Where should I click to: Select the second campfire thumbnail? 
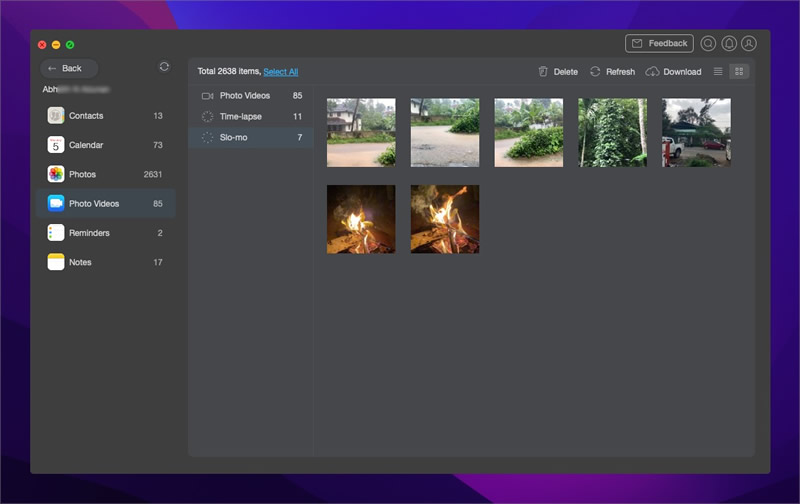click(445, 219)
